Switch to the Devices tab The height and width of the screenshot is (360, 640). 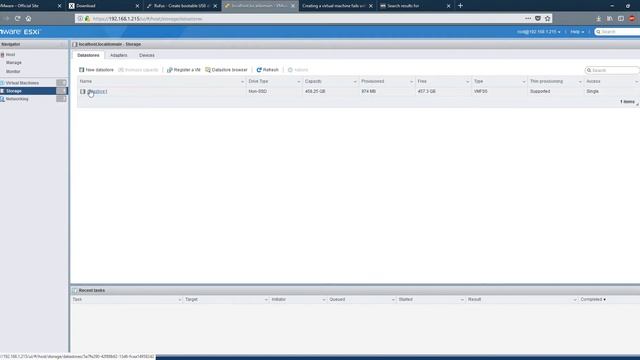(x=147, y=55)
